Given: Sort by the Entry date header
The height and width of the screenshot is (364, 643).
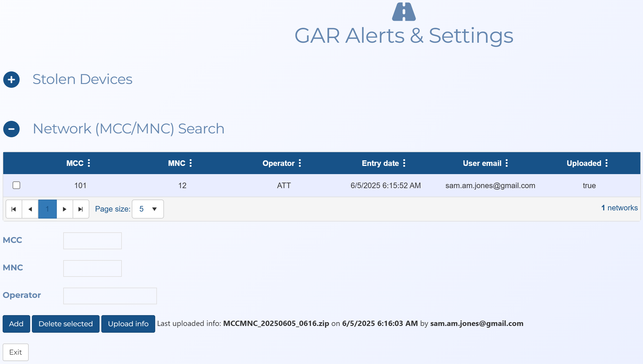Looking at the screenshot, I should coord(380,163).
